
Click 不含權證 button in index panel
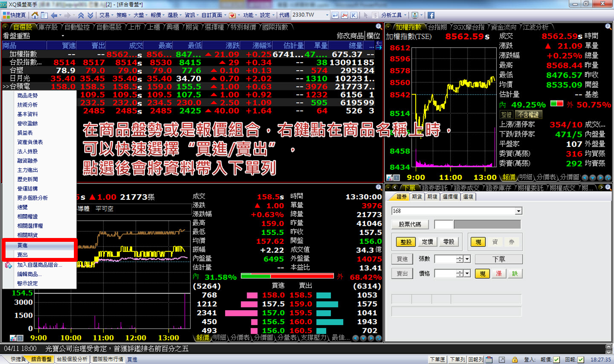pos(528,115)
